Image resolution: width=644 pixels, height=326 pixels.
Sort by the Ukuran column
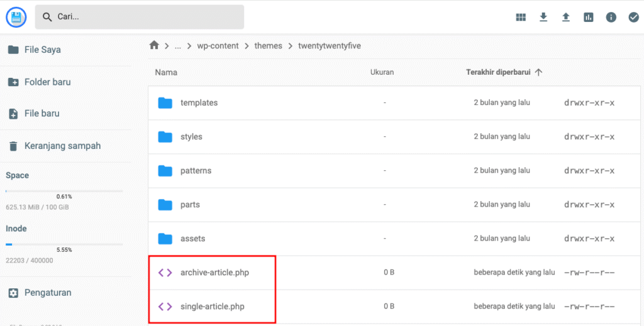pyautogui.click(x=382, y=72)
